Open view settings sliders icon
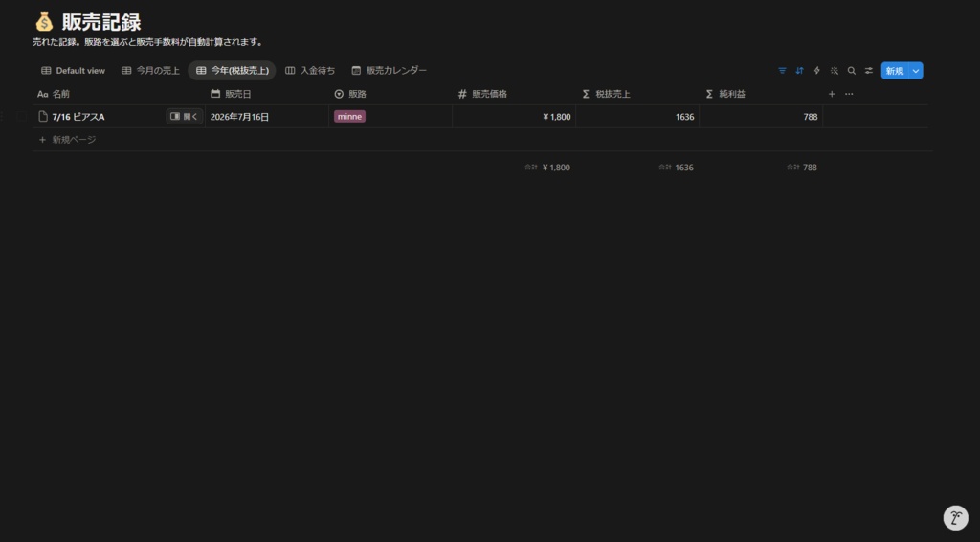The width and height of the screenshot is (980, 542). tap(869, 71)
